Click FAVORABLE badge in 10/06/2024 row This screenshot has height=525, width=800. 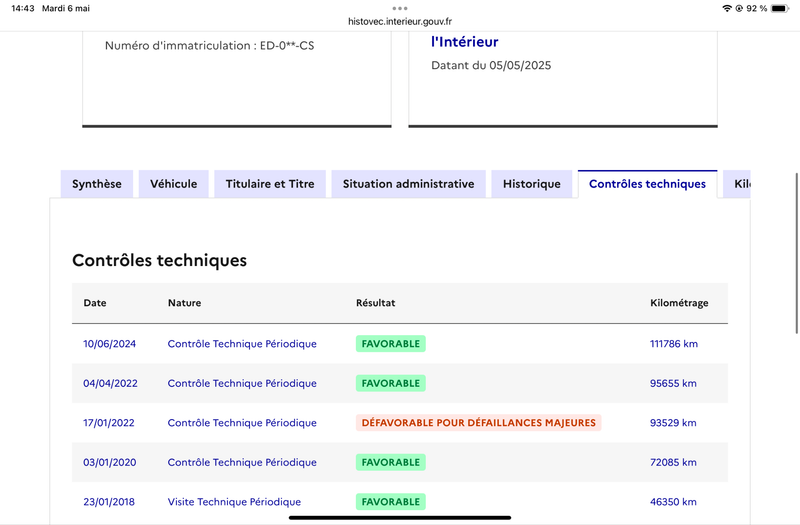click(391, 343)
